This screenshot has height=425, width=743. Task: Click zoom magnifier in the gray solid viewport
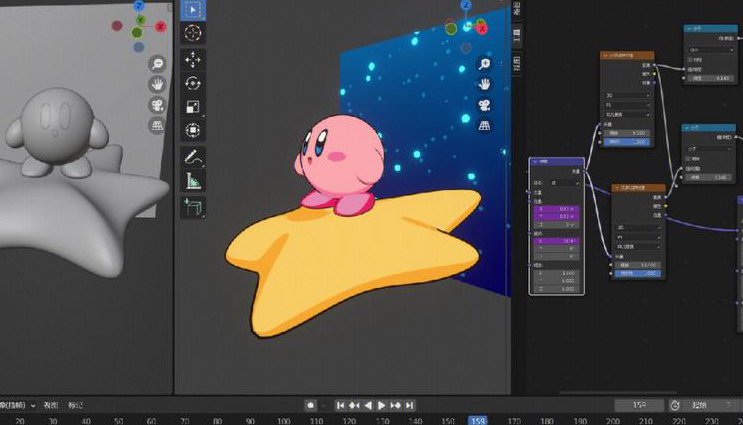157,63
